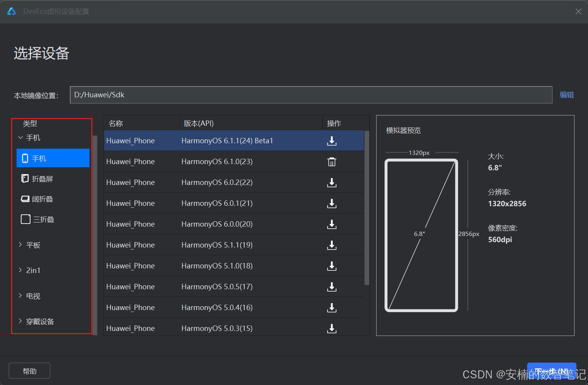Delete the HarmonyOS 6.1.0(23) image
The width and height of the screenshot is (588, 385).
coord(332,162)
